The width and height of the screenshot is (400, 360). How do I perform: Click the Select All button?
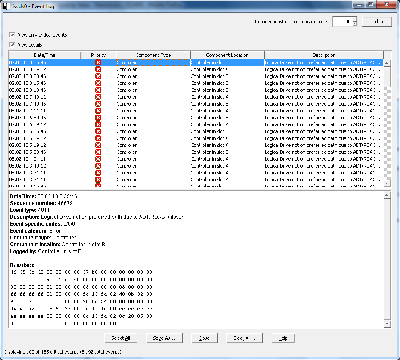tap(121, 338)
